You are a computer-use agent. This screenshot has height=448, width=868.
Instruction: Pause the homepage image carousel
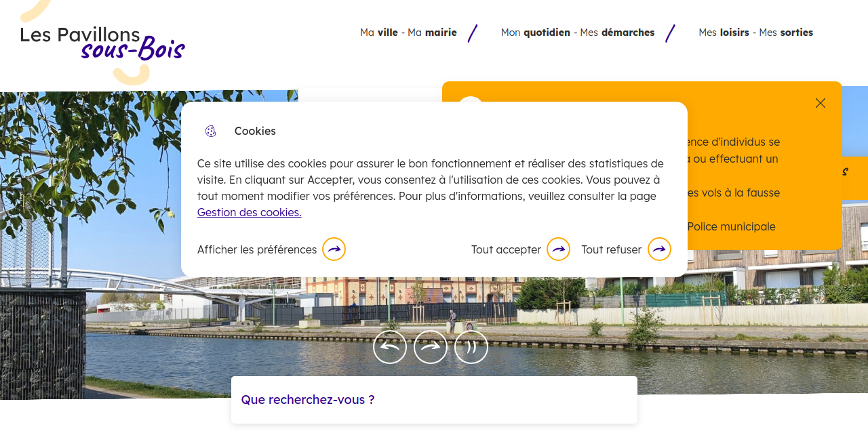point(471,346)
